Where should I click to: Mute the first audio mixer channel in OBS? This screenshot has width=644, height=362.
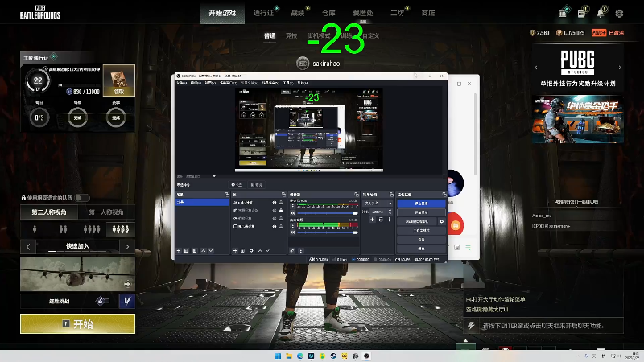[x=293, y=213]
